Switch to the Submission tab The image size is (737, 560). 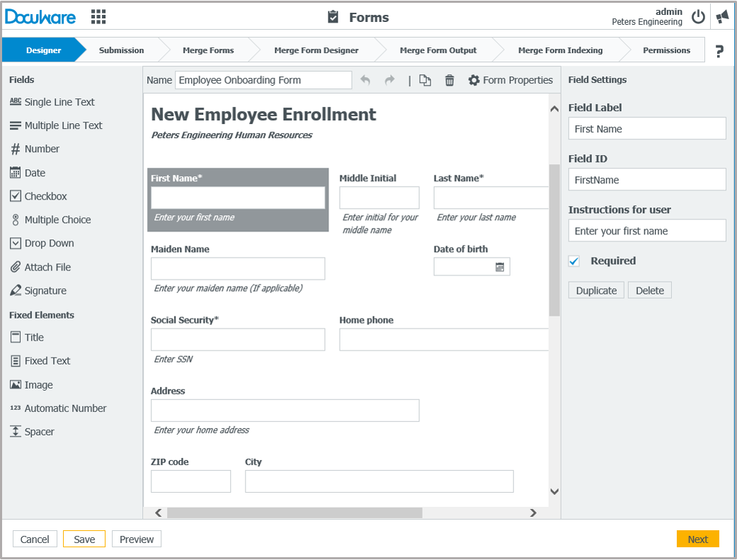tap(121, 50)
